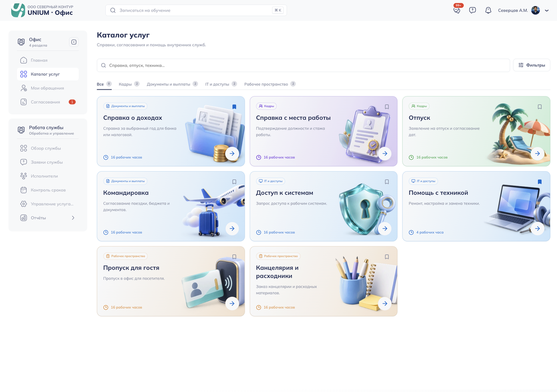Bookmark the Командировка card

pyautogui.click(x=234, y=182)
